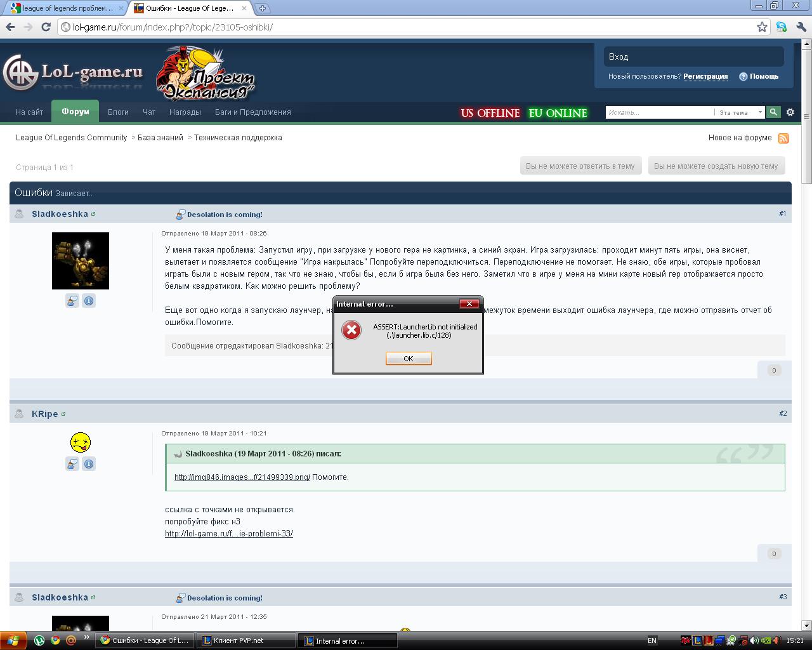Switch to Клиент PVP.net taskbar window

click(x=246, y=641)
